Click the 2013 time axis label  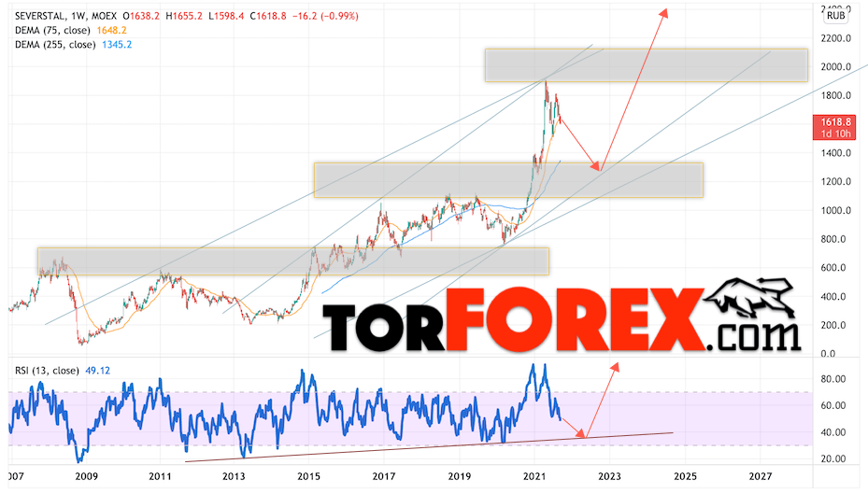pyautogui.click(x=234, y=476)
